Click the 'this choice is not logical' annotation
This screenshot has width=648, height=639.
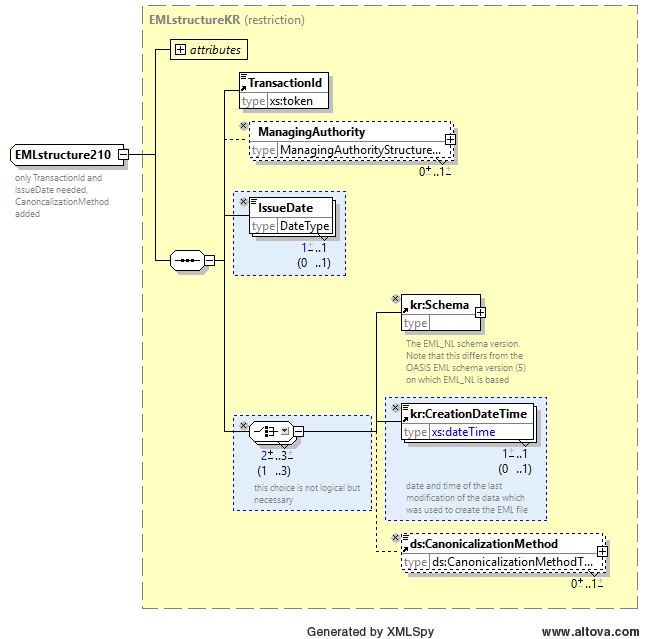click(x=307, y=494)
